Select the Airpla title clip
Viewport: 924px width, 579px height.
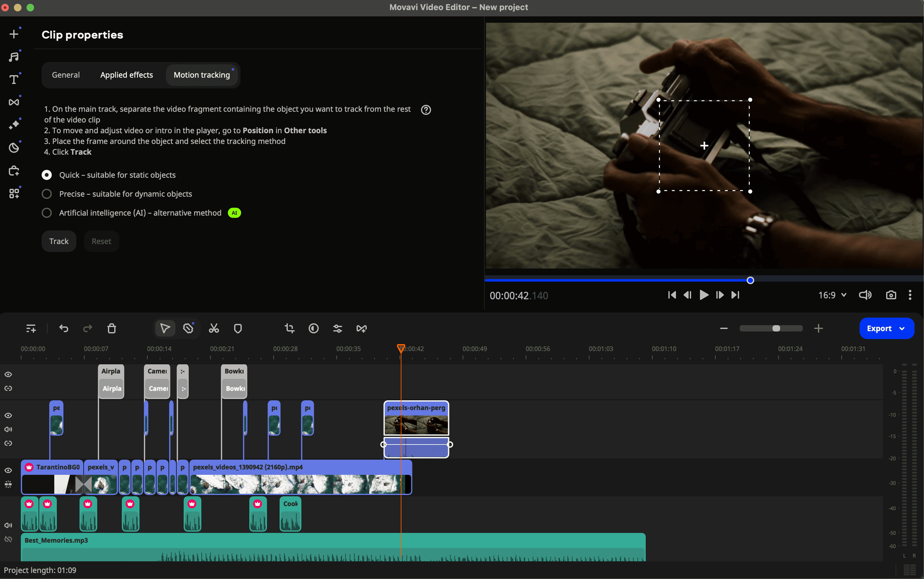(111, 381)
